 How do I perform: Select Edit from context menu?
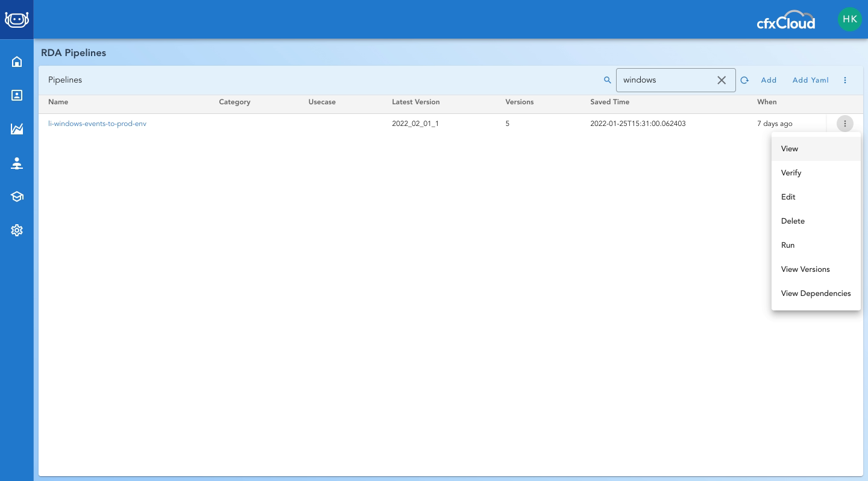point(816,197)
